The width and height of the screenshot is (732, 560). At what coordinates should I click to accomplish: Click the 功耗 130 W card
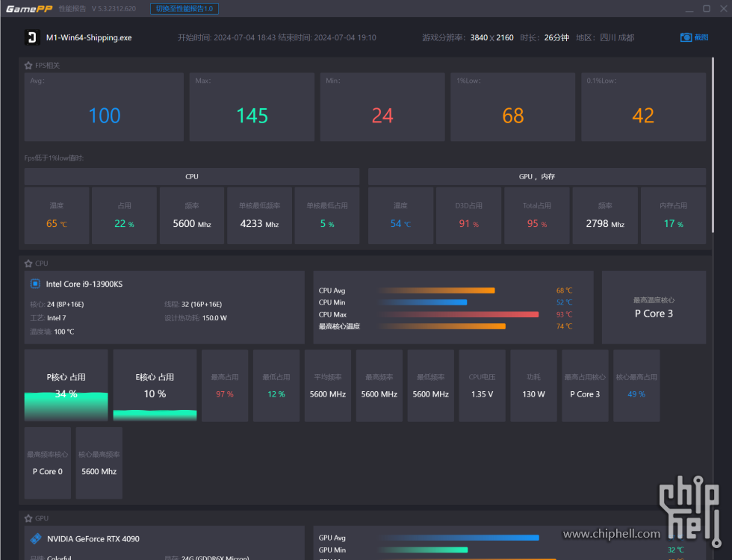(533, 385)
